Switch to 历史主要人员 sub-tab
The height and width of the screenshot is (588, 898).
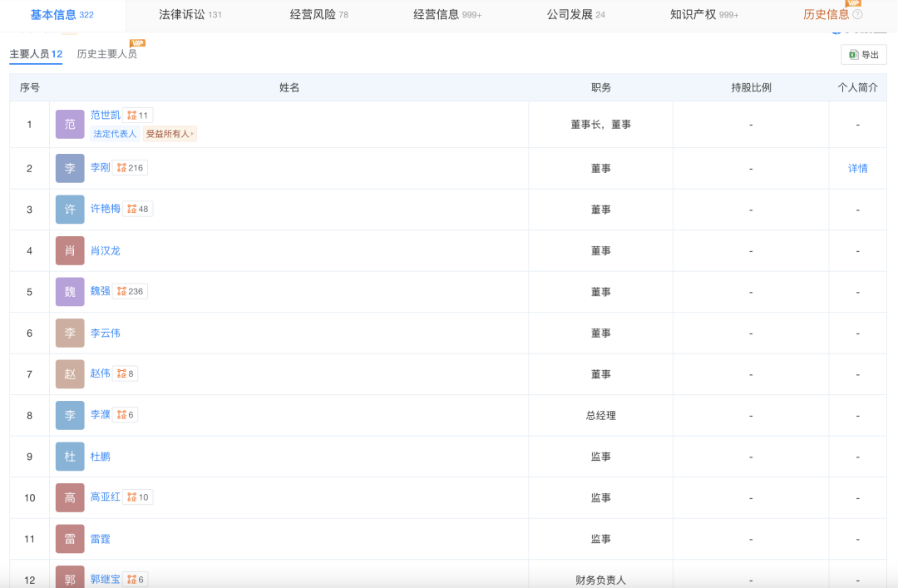coord(106,54)
